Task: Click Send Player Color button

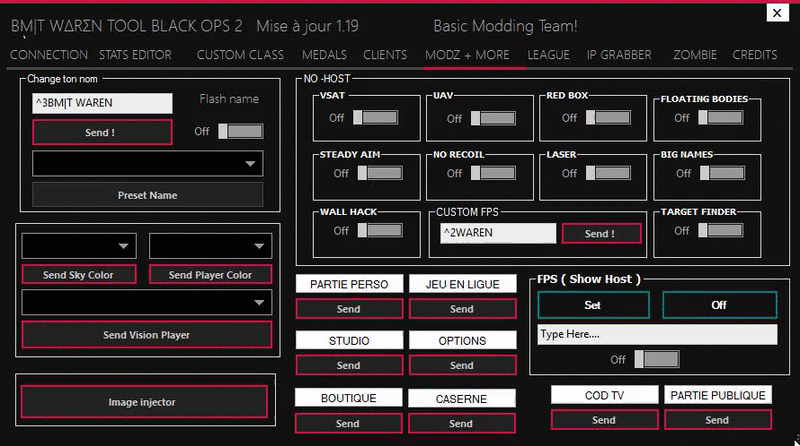Action: (210, 275)
